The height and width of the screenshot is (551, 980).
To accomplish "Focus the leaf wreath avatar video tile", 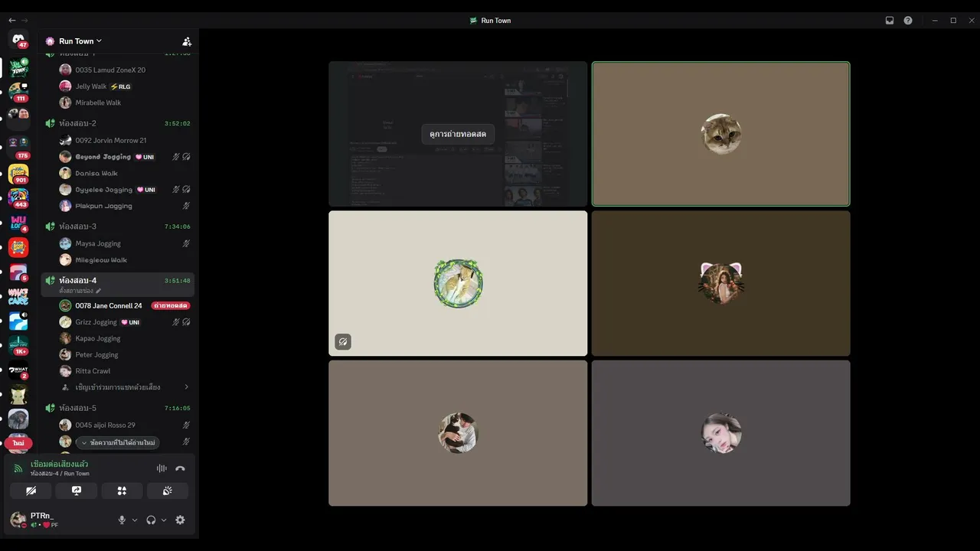I will click(x=458, y=283).
